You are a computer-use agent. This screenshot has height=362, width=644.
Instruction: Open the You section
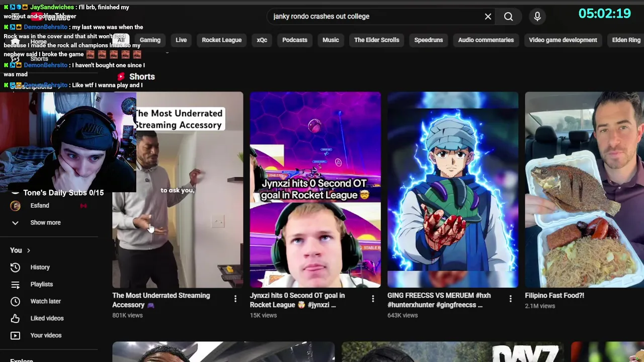pyautogui.click(x=20, y=250)
